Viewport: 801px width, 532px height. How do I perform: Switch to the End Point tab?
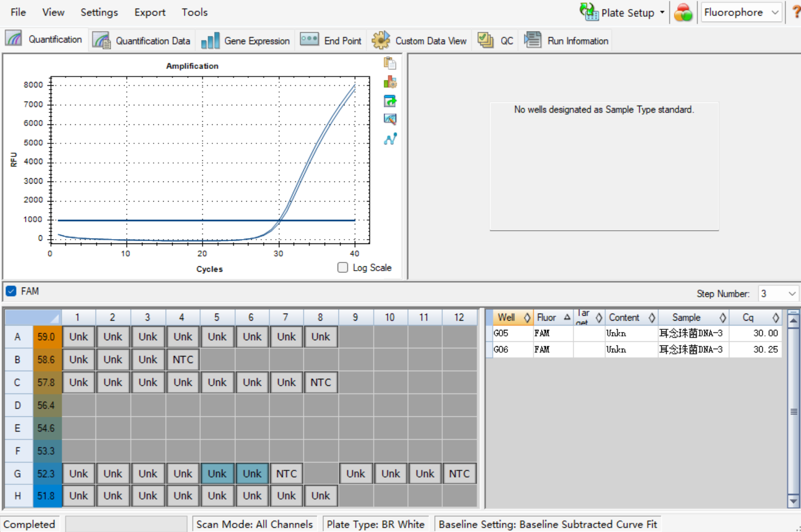(x=331, y=40)
